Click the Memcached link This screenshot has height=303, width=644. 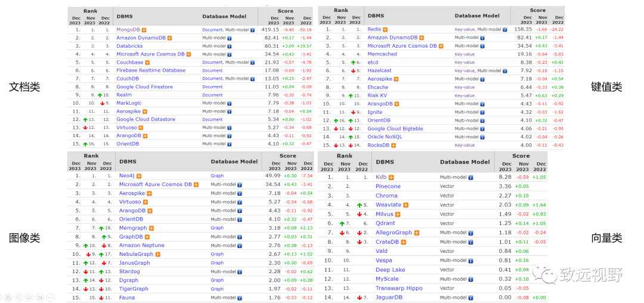(x=382, y=54)
